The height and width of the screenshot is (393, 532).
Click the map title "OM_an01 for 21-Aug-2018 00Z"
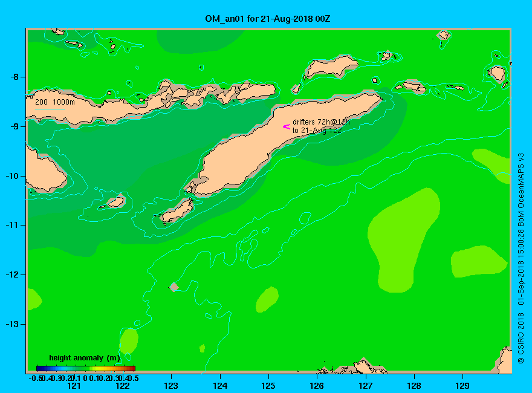pyautogui.click(x=267, y=19)
